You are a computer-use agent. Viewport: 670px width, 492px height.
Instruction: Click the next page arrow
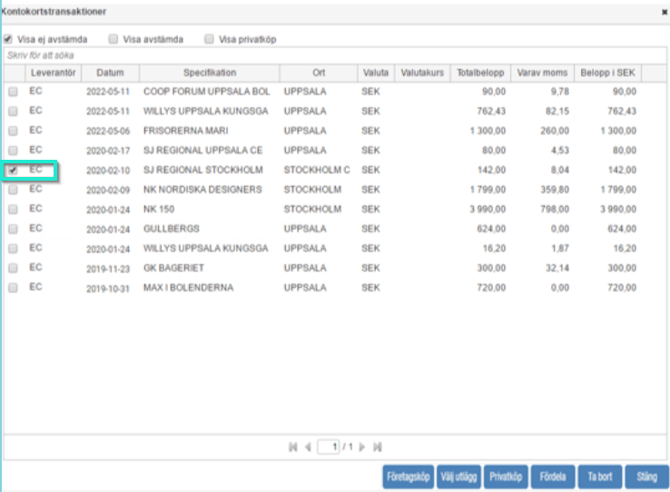[362, 447]
